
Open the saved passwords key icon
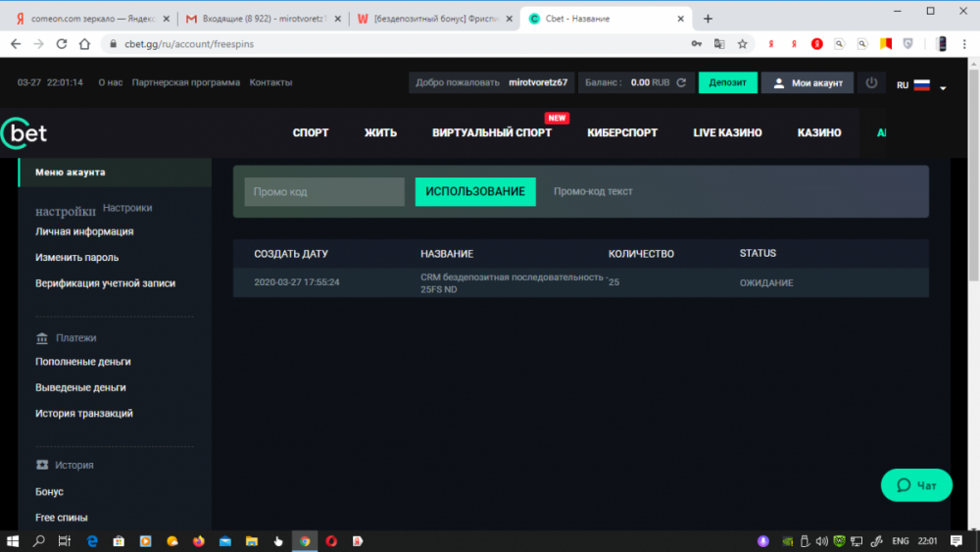click(696, 44)
